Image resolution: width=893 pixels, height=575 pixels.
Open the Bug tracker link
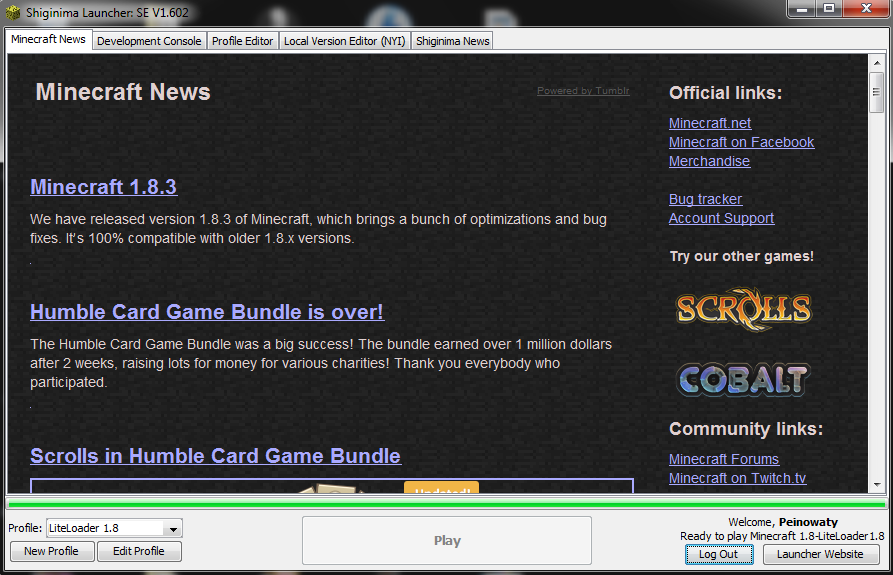706,199
